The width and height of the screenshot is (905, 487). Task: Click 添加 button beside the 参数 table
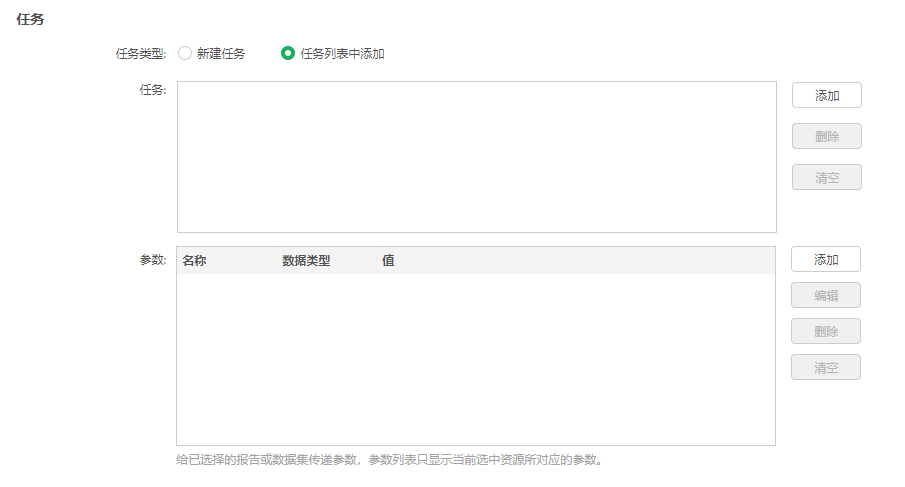coord(825,259)
